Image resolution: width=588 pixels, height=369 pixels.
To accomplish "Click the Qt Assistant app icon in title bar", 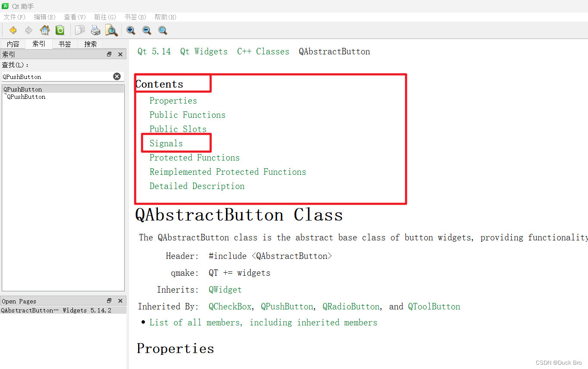I will [x=6, y=6].
